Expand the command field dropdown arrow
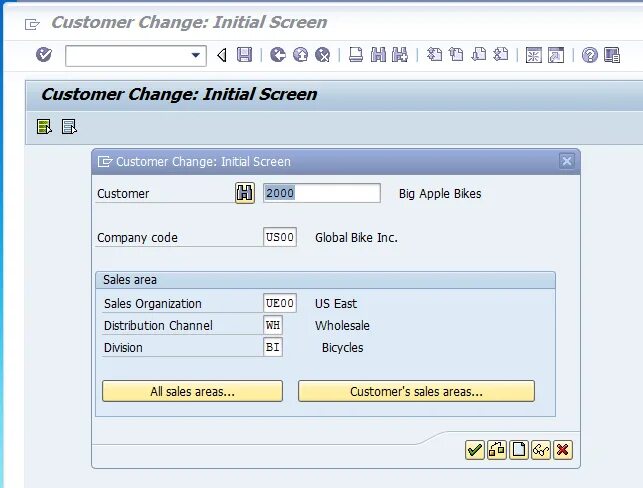The width and height of the screenshot is (643, 488). [197, 55]
